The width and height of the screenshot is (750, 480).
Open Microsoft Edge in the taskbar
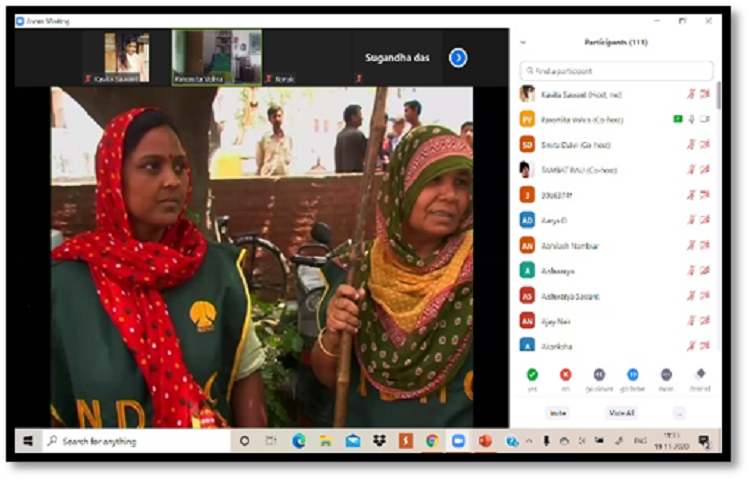298,441
